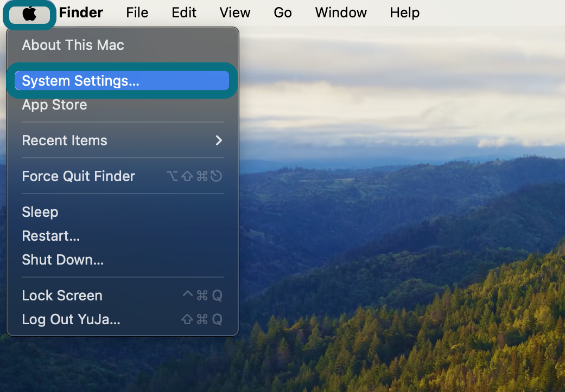The image size is (565, 392).
Task: Click the Apple logo menu icon
Action: point(29,14)
